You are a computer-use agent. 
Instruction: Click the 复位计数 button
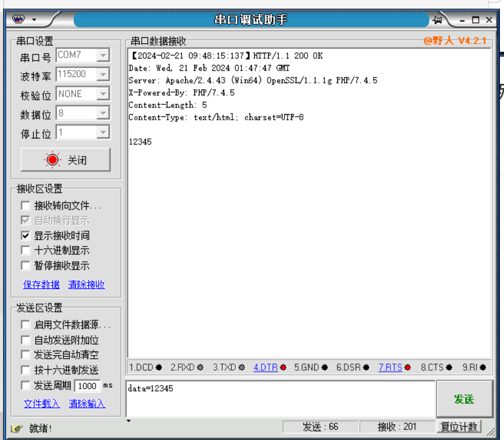[x=459, y=427]
